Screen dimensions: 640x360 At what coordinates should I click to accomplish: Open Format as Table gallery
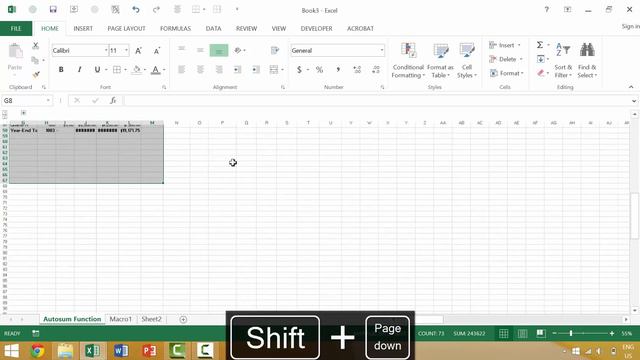point(440,60)
